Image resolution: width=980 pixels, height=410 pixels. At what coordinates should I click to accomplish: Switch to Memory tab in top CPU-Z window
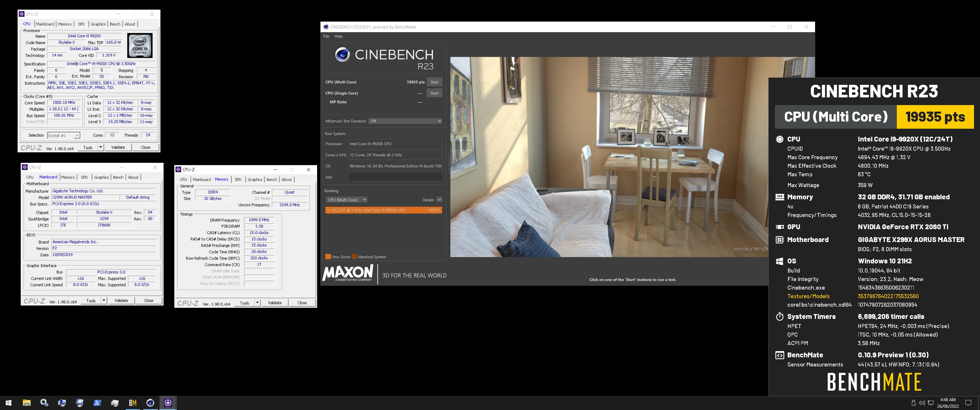point(65,24)
